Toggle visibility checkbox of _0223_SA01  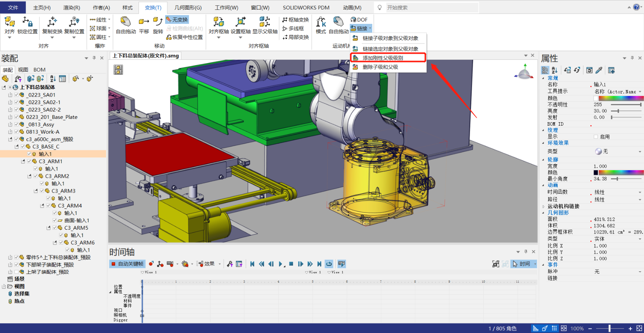[x=16, y=95]
